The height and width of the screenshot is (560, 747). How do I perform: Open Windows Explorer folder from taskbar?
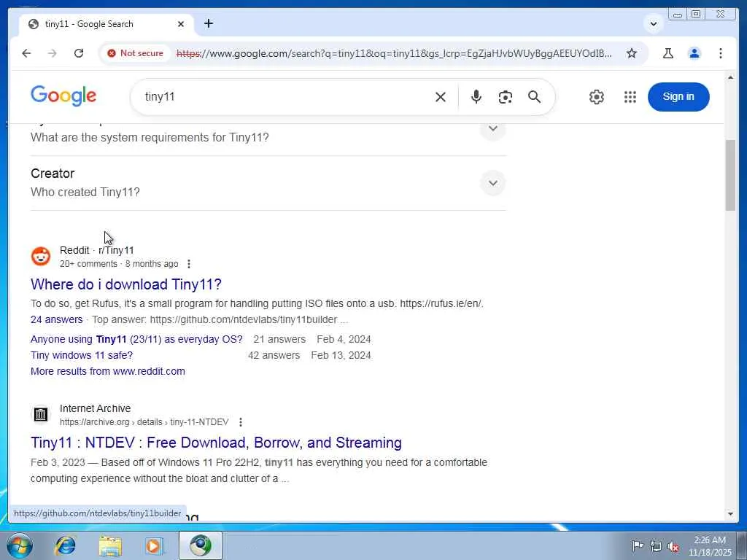coord(111,545)
